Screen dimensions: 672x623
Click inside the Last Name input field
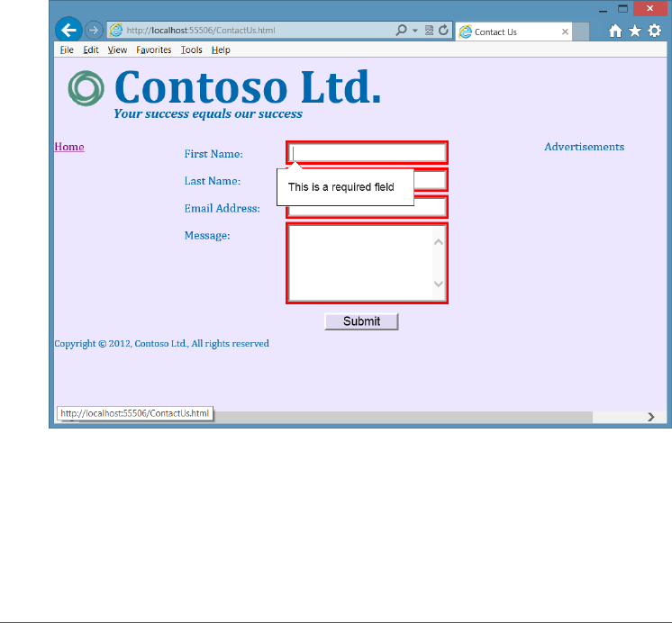(x=430, y=180)
